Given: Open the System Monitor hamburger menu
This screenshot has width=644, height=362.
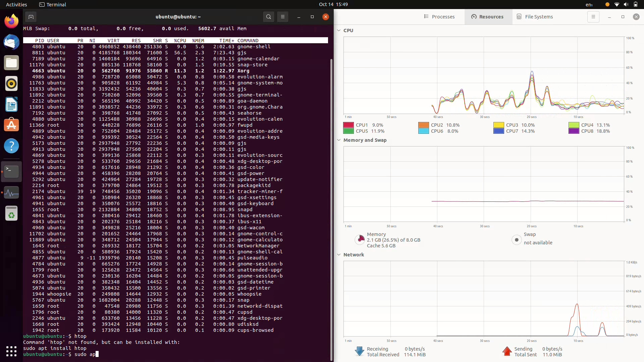Looking at the screenshot, I should [593, 17].
